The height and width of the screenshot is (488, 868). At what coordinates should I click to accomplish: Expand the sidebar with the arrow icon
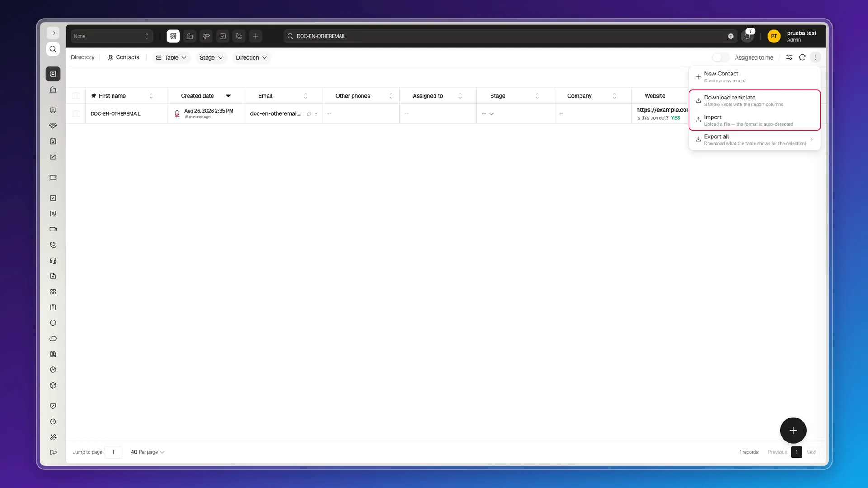[x=53, y=33]
